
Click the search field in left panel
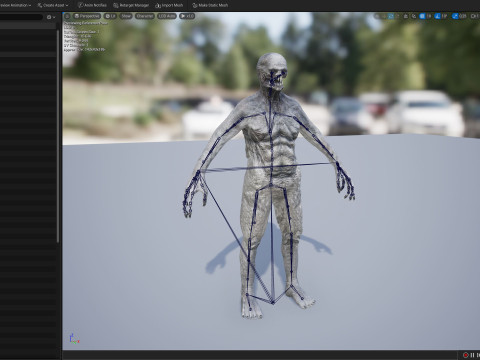pos(21,17)
